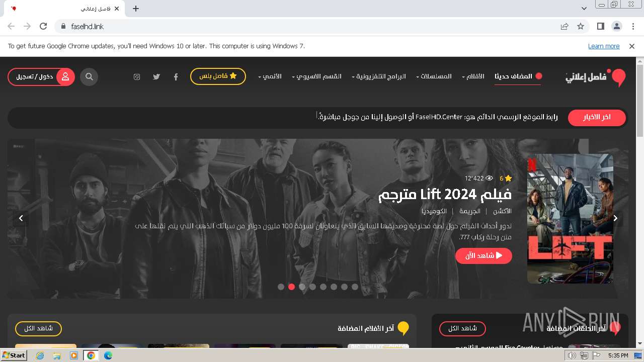Expand the الأفلام dropdown menu
This screenshot has height=362, width=644.
(x=473, y=76)
